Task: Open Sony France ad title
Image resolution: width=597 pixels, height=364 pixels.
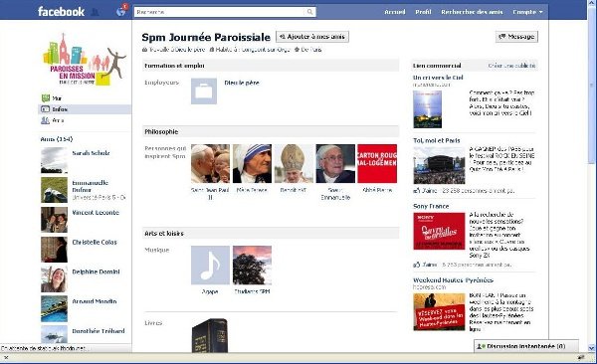Action: [x=431, y=206]
